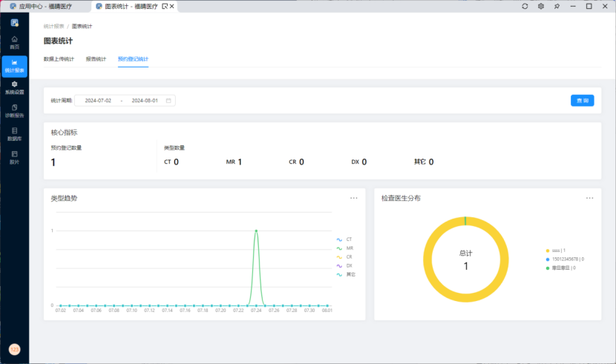Image resolution: width=616 pixels, height=364 pixels.
Task: Open the settings gear in title bar
Action: click(x=541, y=6)
